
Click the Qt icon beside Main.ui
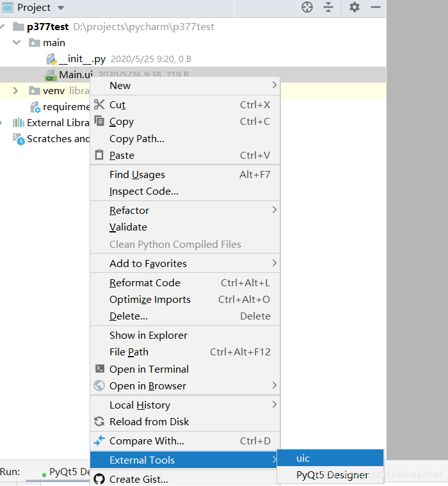[x=51, y=75]
